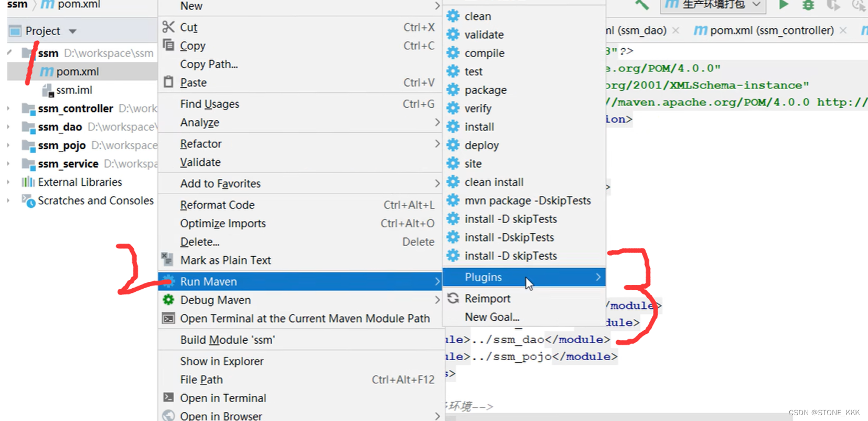Click the Open in Terminal icon

(168, 397)
